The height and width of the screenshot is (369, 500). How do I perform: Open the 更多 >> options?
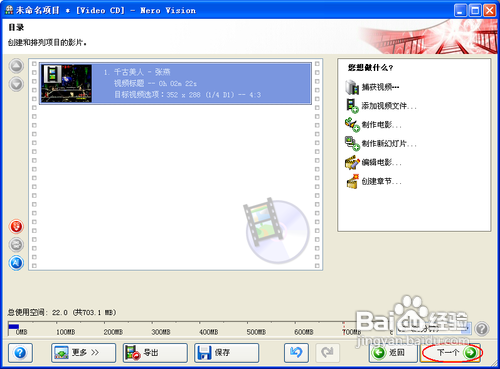tap(84, 353)
